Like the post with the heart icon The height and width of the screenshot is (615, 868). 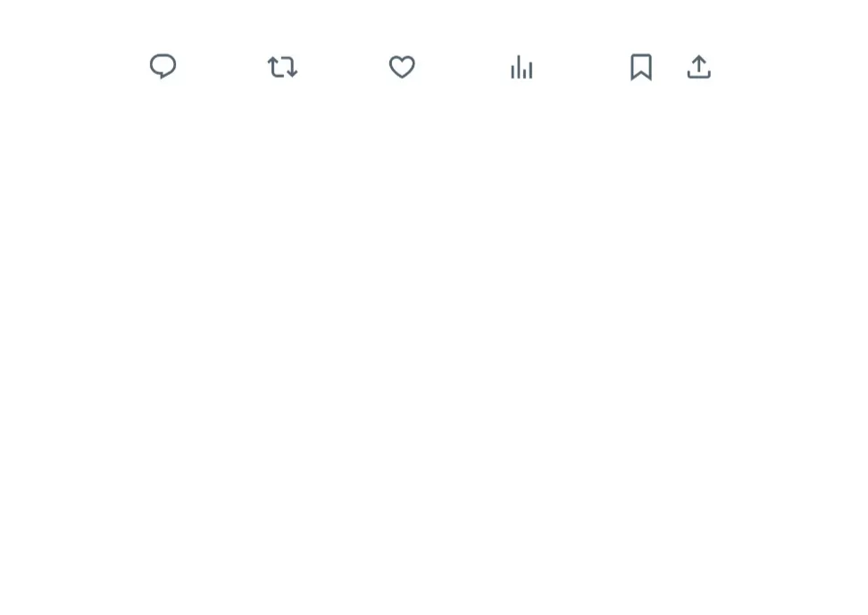pos(402,67)
